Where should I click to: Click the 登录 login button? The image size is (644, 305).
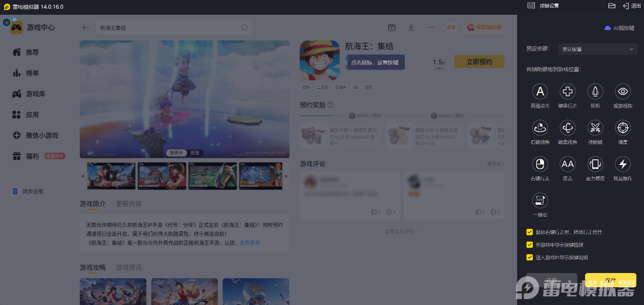coord(451,27)
